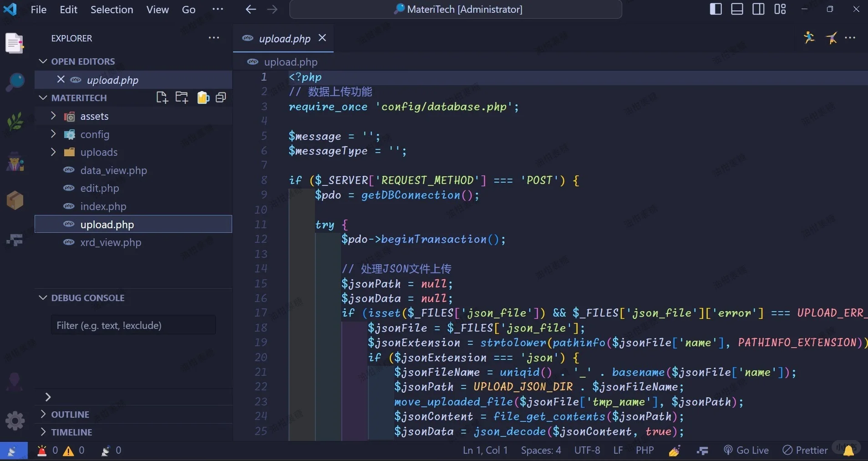The height and width of the screenshot is (461, 868).
Task: Change indentation via Spaces: 4
Action: tap(541, 451)
